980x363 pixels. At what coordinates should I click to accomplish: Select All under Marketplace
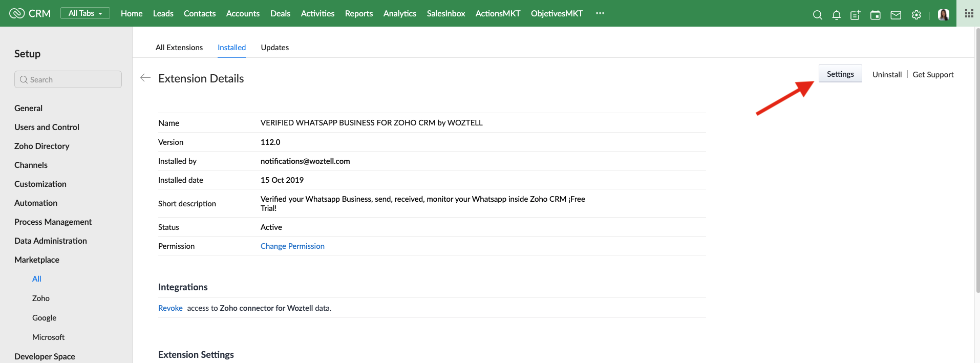point(37,279)
